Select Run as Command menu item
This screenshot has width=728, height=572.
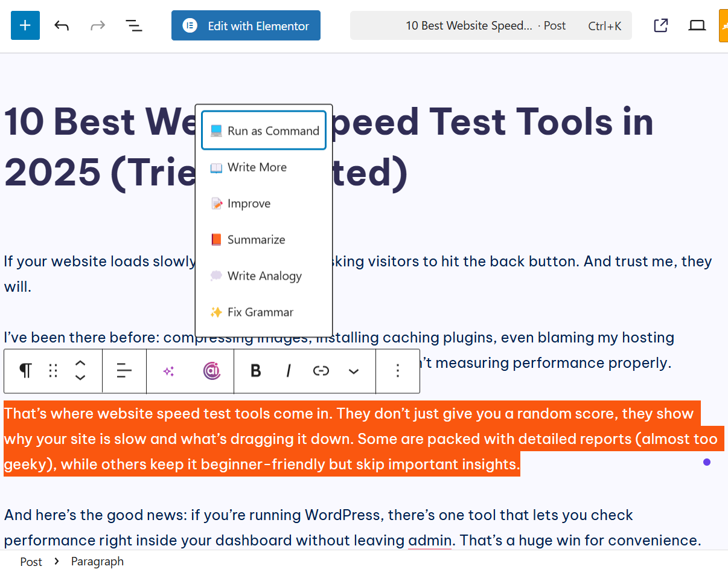tap(264, 130)
